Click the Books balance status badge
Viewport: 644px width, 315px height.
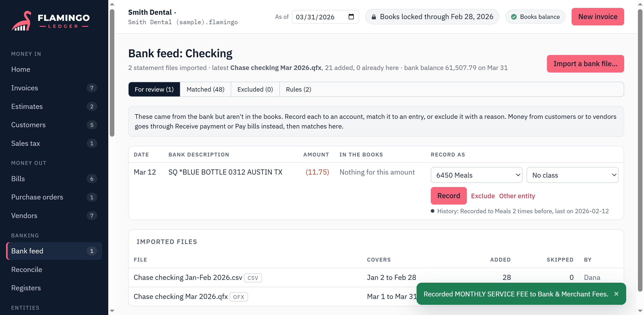(x=535, y=17)
